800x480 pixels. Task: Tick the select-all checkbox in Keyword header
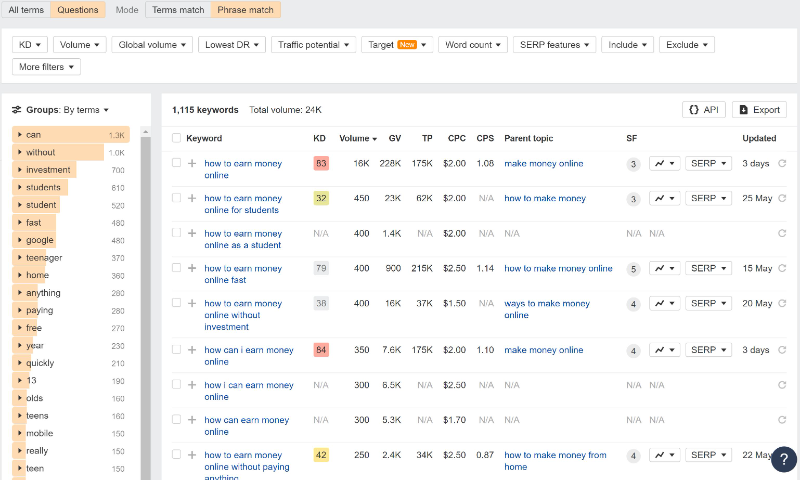point(177,138)
